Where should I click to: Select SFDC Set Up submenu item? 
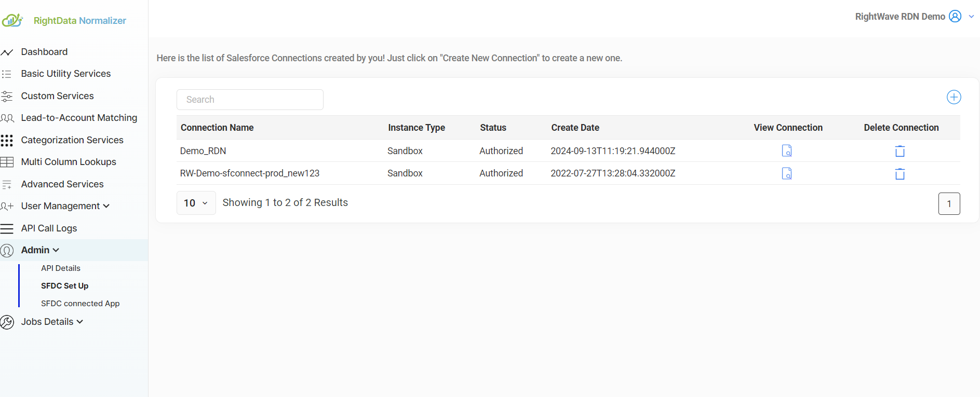(65, 286)
